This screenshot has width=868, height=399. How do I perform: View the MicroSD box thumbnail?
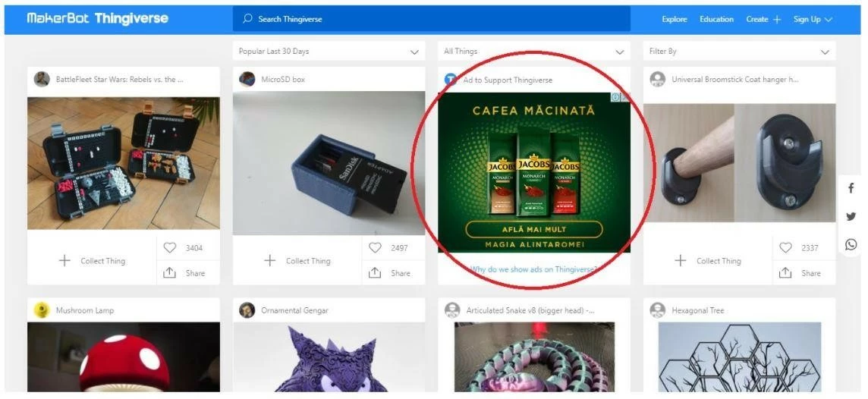pyautogui.click(x=329, y=163)
